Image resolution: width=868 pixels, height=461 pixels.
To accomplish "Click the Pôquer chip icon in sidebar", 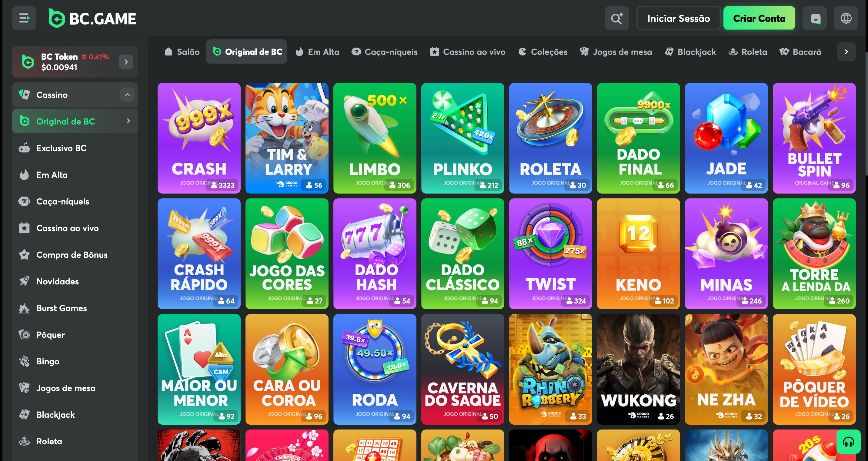I will pyautogui.click(x=24, y=334).
